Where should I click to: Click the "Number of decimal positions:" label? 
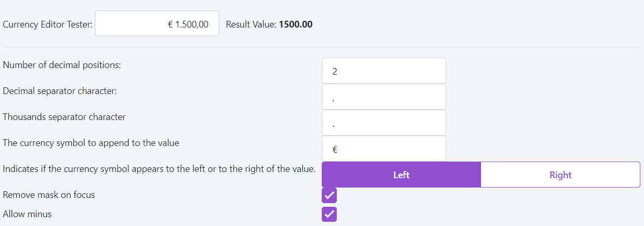pyautogui.click(x=62, y=65)
